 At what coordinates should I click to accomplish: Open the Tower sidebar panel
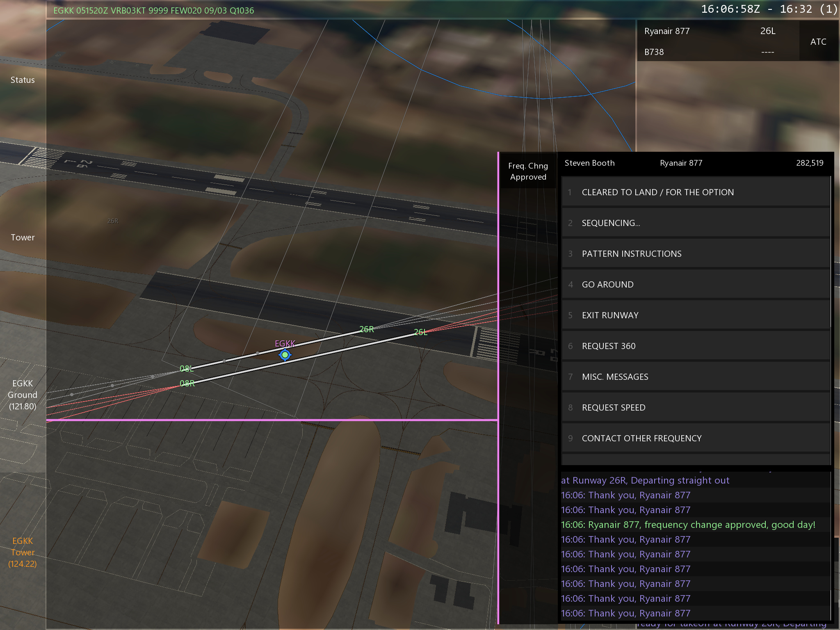pos(23,237)
